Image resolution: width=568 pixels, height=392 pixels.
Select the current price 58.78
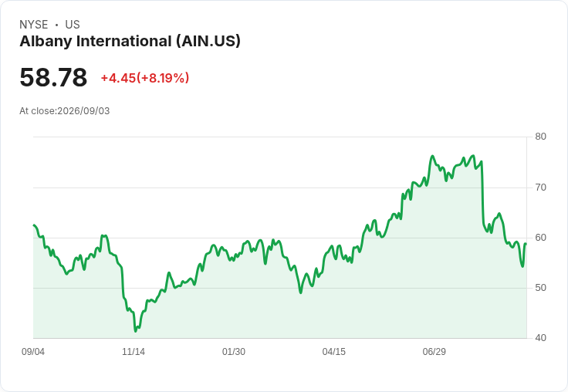pos(53,77)
